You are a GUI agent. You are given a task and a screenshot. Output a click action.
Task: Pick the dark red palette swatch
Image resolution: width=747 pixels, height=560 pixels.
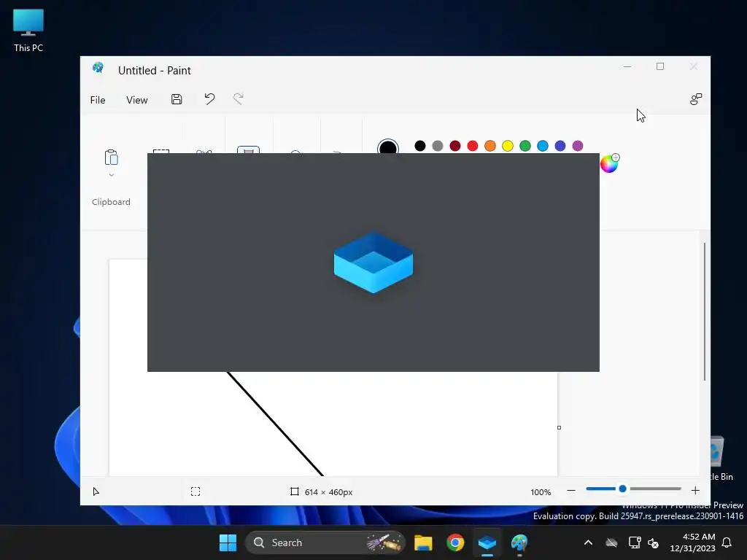tap(455, 146)
